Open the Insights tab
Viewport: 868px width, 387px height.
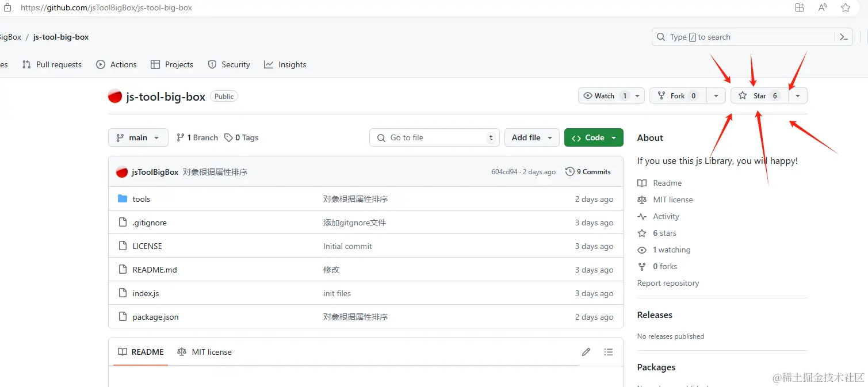(x=285, y=64)
